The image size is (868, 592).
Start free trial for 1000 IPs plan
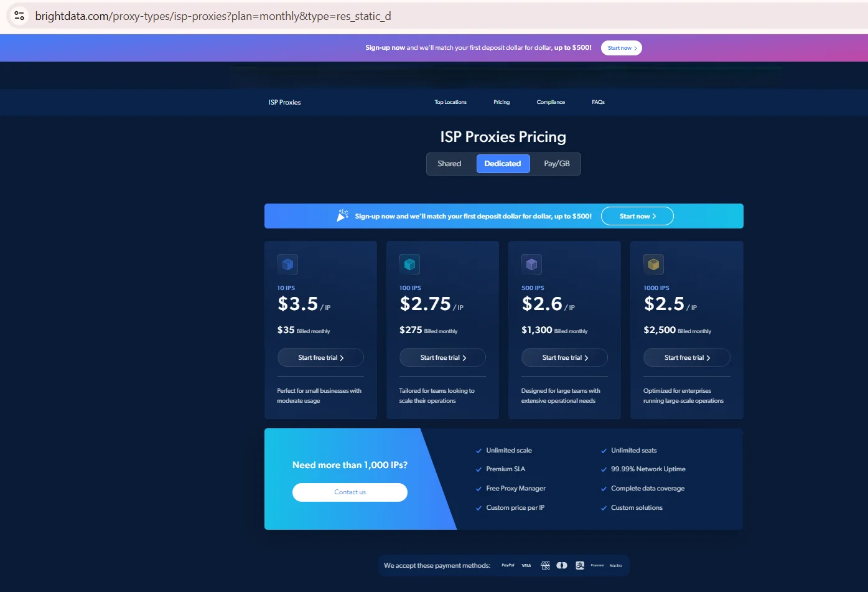[687, 357]
